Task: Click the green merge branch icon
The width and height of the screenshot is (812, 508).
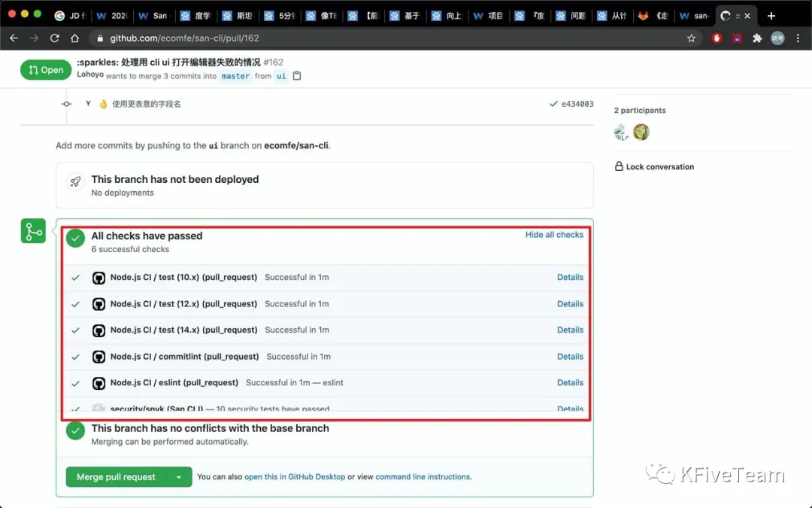Action: click(33, 231)
